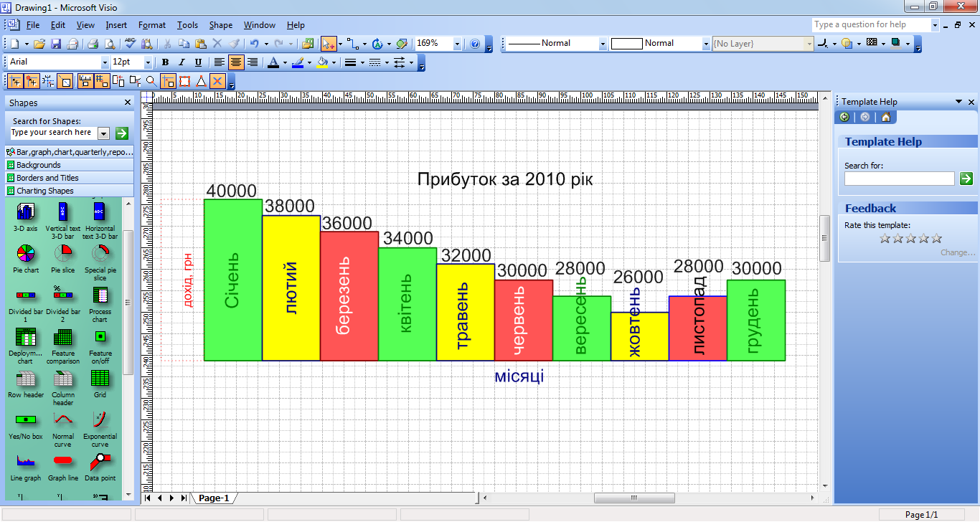Image resolution: width=980 pixels, height=522 pixels.
Task: Print the page using the printer icon
Action: (92, 44)
